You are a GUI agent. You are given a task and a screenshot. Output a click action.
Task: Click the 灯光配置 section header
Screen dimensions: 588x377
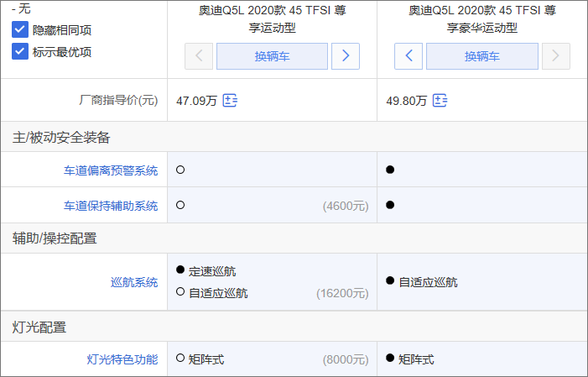tap(39, 327)
